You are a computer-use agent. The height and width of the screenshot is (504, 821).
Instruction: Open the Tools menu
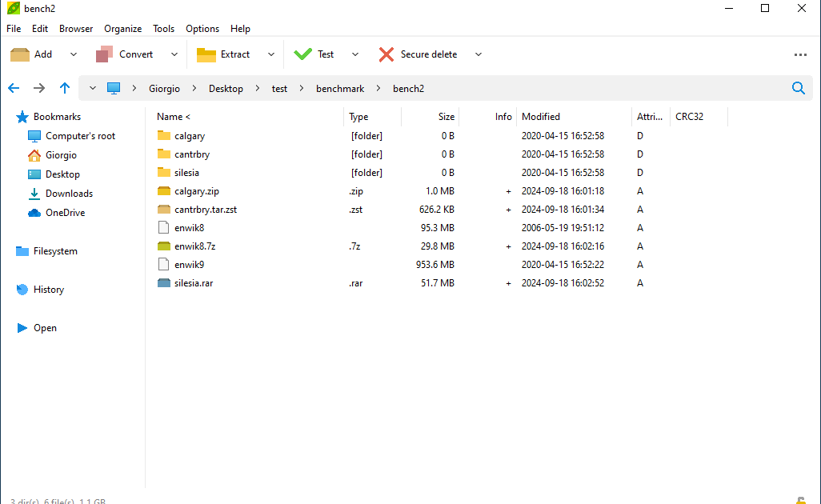pos(163,29)
